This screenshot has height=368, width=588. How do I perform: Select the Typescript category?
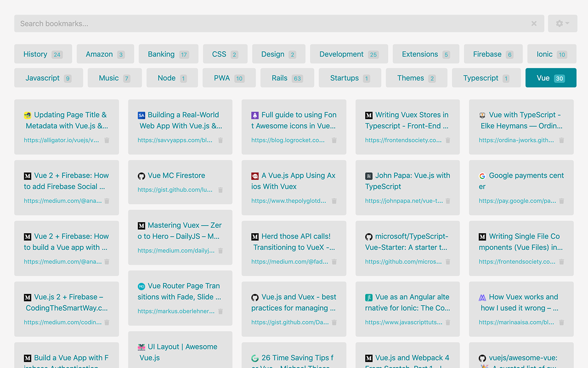486,78
